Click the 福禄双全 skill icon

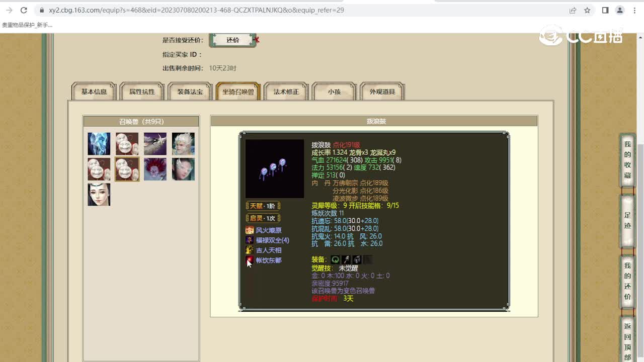pos(250,240)
